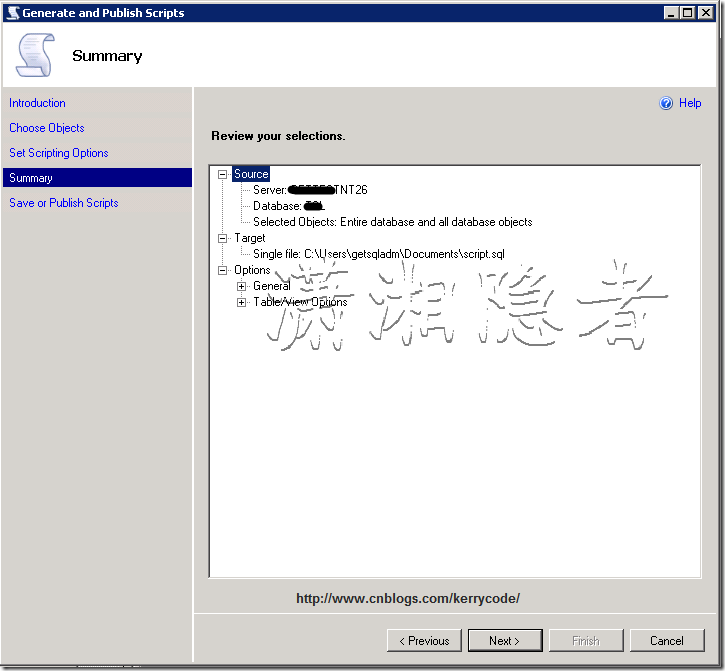The height and width of the screenshot is (671, 725).
Task: Go to the Introduction step
Action: point(37,103)
